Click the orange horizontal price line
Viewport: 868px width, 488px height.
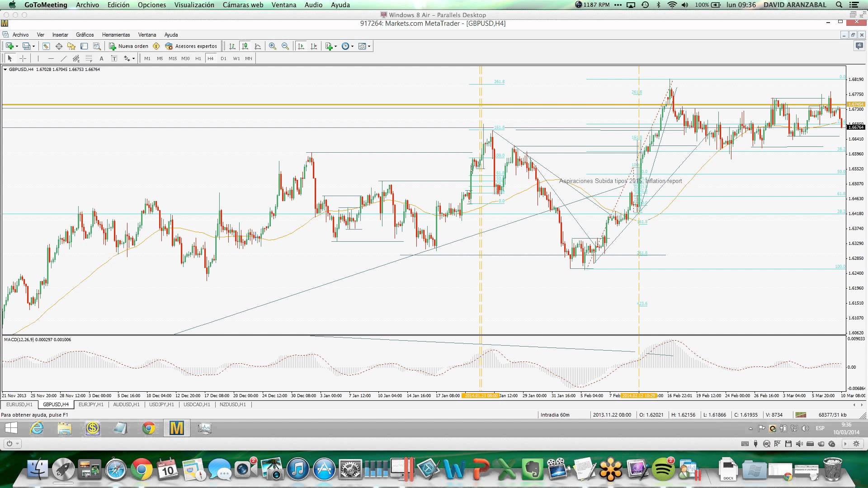(271, 105)
